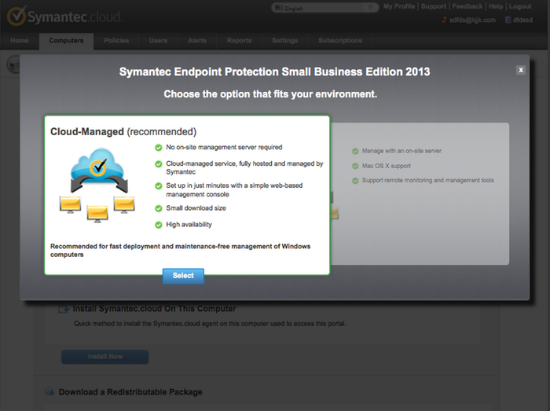The width and height of the screenshot is (550, 411).
Task: Open My Profile link
Action: (x=399, y=6)
